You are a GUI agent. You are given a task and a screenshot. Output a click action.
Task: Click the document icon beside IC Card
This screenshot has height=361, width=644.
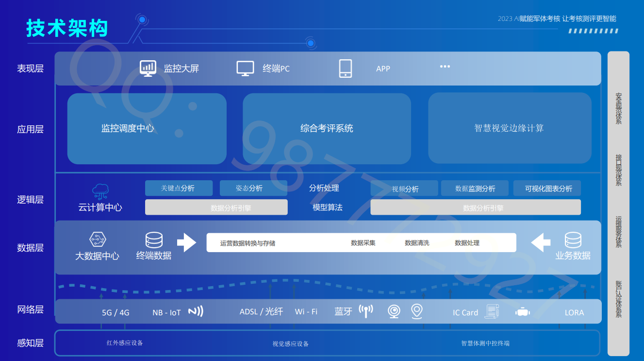(x=492, y=311)
